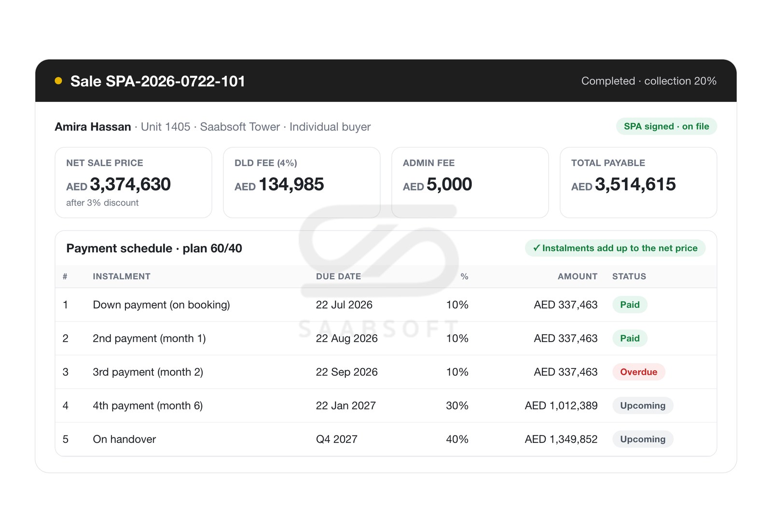Click the "DUE DATE" column header

338,276
